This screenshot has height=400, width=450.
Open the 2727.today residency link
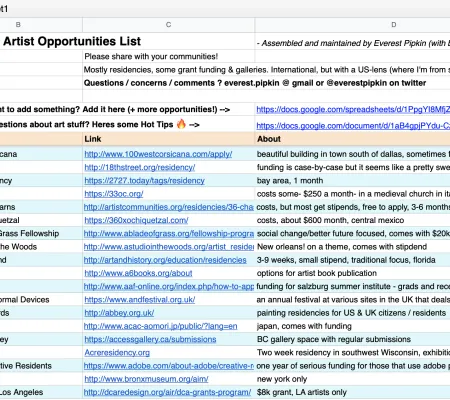(x=144, y=181)
